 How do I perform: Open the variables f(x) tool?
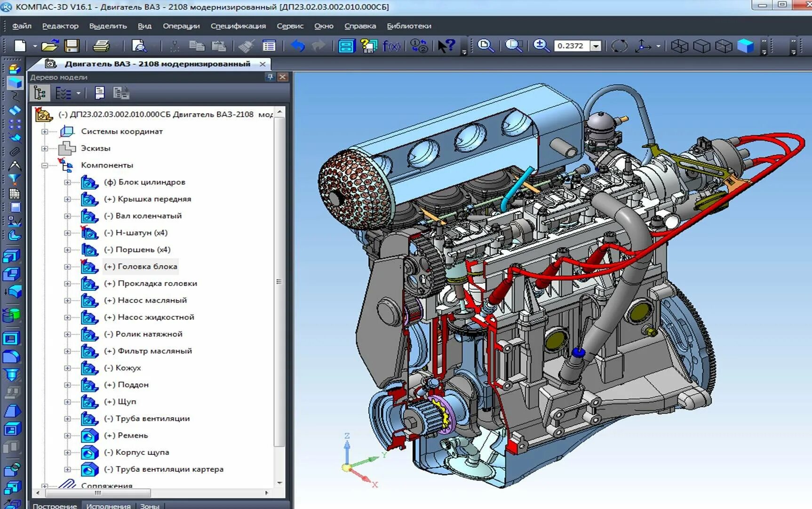[x=391, y=46]
